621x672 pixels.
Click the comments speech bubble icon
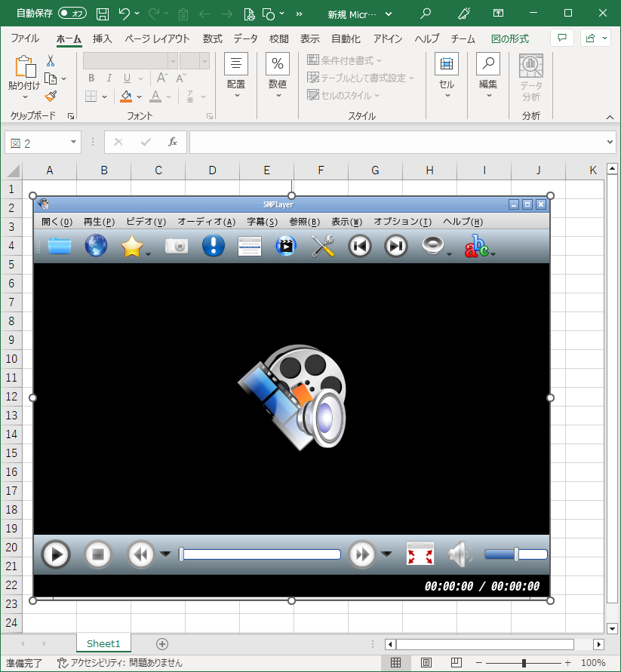(x=562, y=38)
